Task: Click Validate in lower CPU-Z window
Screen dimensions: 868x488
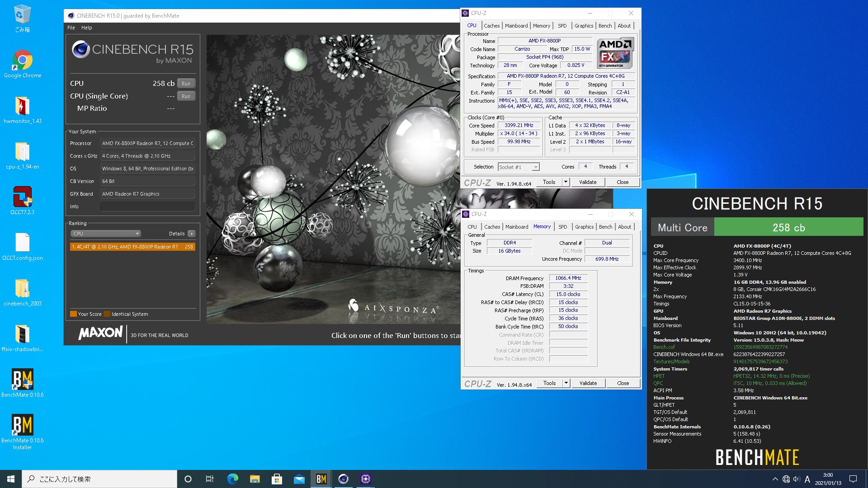Action: click(588, 383)
